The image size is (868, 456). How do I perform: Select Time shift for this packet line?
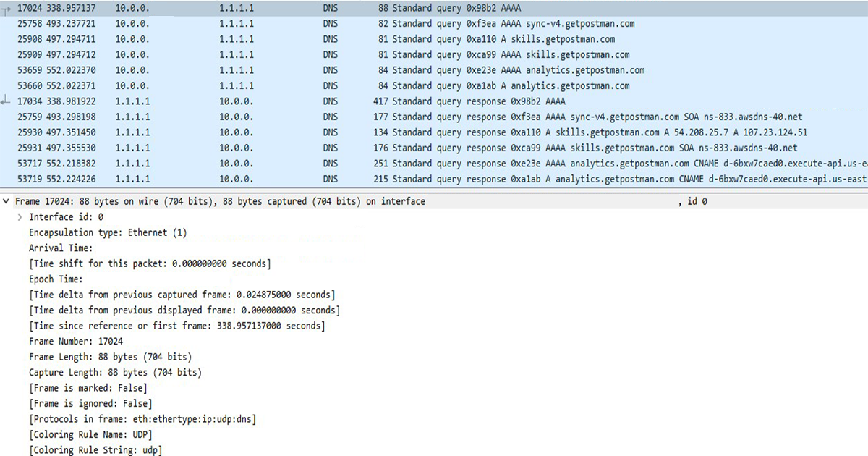(150, 264)
